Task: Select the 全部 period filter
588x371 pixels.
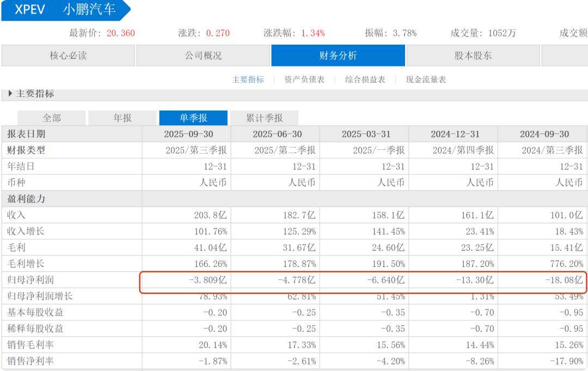Action: [51, 118]
